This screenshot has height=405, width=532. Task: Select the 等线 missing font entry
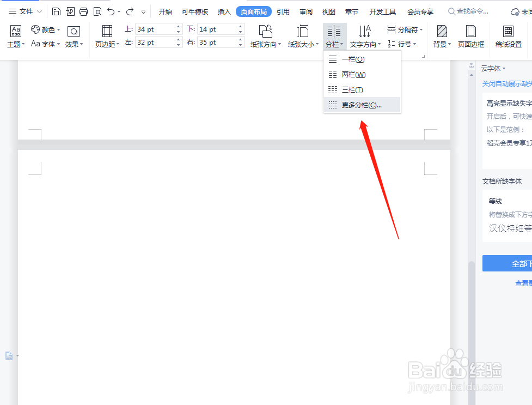pyautogui.click(x=496, y=201)
